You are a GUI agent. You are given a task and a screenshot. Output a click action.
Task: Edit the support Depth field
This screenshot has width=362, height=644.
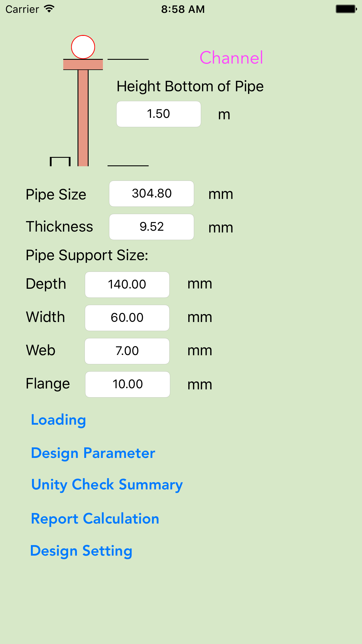click(x=127, y=285)
